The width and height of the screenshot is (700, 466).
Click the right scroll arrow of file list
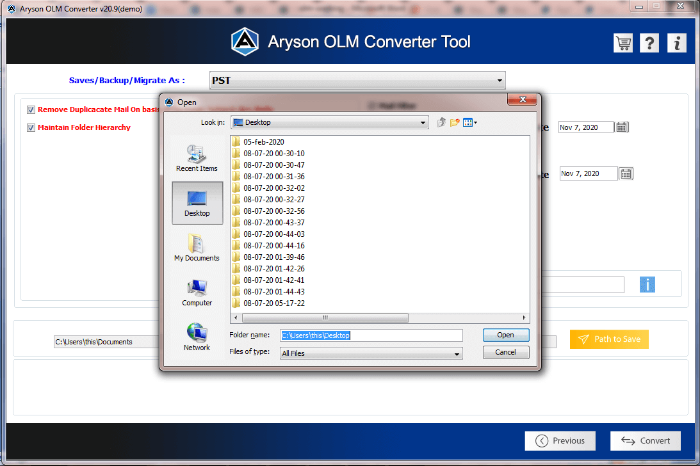[x=524, y=318]
